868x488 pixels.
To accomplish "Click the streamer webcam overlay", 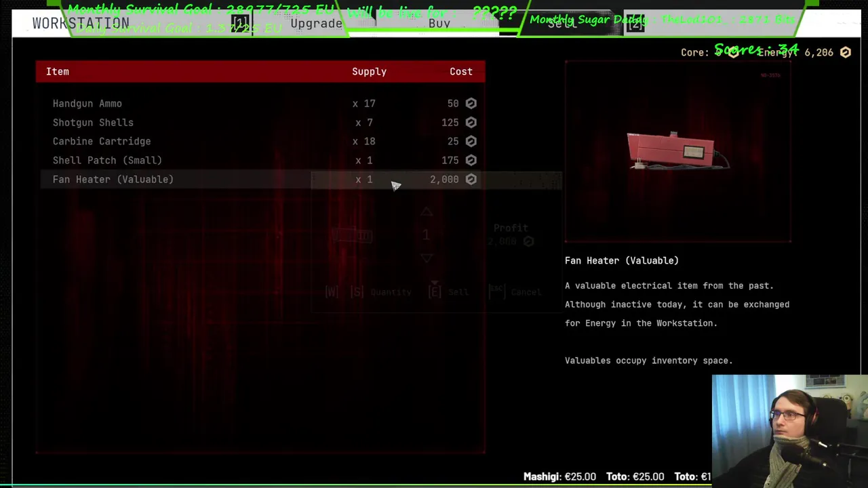I will (x=790, y=431).
